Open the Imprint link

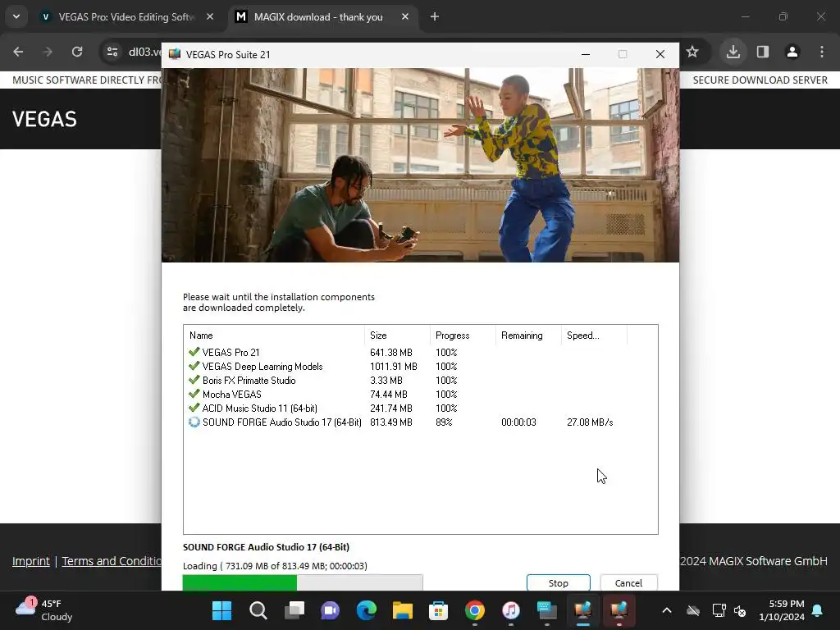point(31,561)
